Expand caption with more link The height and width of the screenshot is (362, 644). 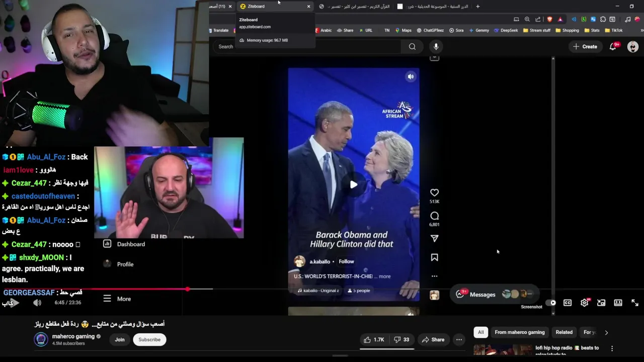384,276
